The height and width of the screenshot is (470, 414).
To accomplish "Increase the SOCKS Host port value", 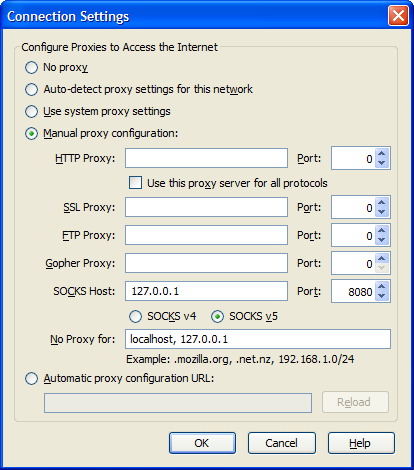I will [x=382, y=287].
